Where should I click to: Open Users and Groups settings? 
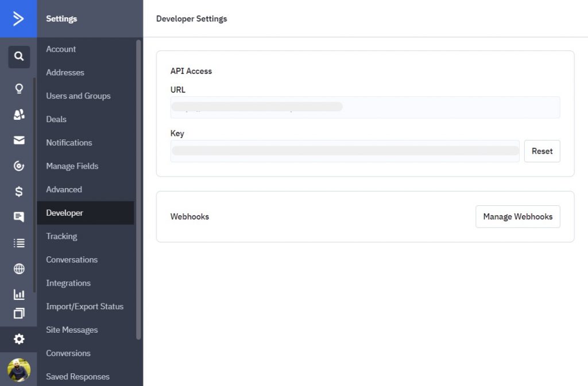click(78, 96)
